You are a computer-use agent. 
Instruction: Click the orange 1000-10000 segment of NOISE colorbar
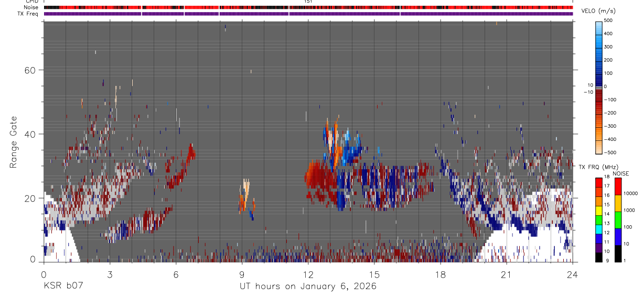(618, 203)
